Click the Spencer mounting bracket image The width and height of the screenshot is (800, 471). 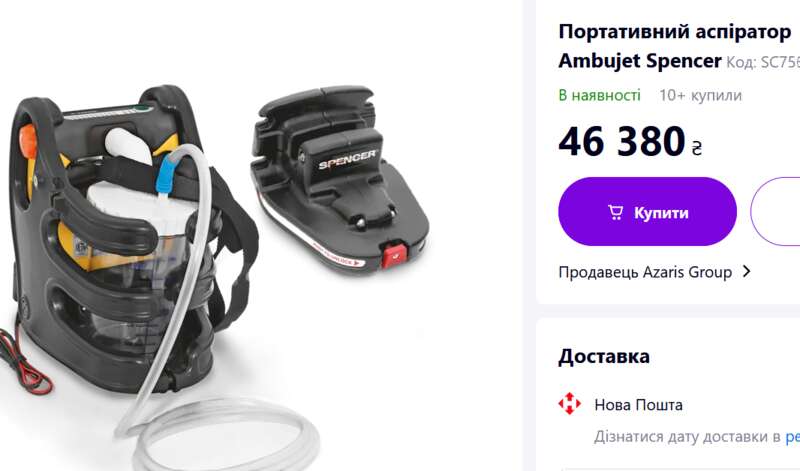pyautogui.click(x=340, y=179)
